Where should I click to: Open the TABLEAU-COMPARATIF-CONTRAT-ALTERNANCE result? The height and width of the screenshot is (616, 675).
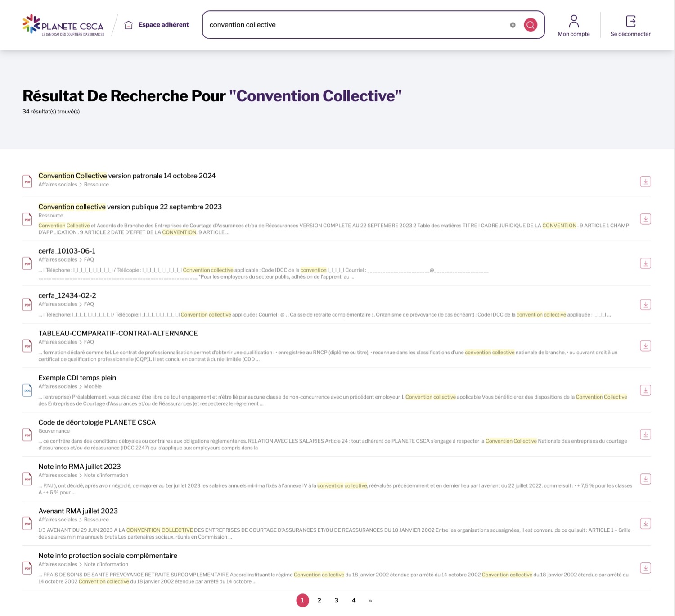(118, 333)
